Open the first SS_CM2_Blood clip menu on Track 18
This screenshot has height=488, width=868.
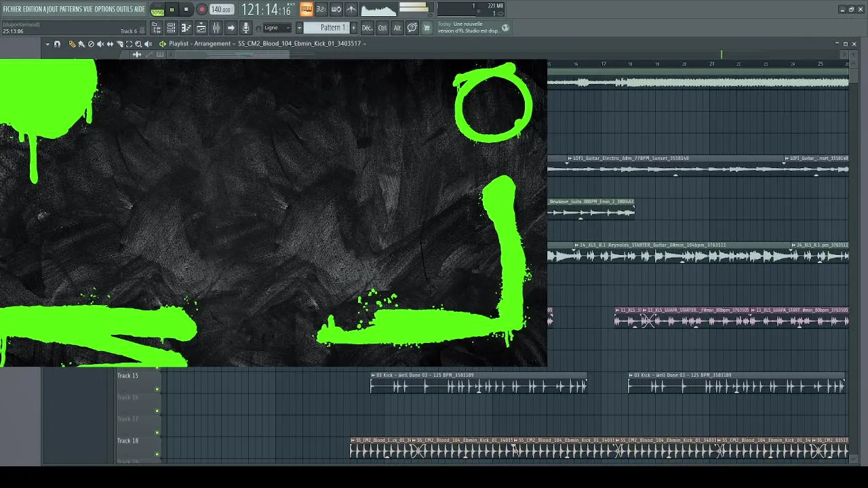(x=353, y=441)
